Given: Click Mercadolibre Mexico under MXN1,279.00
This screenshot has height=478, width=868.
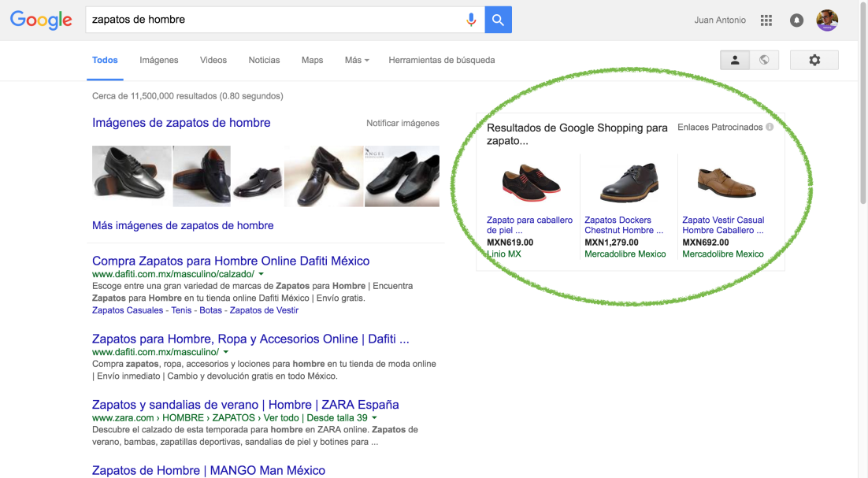Looking at the screenshot, I should [x=625, y=254].
